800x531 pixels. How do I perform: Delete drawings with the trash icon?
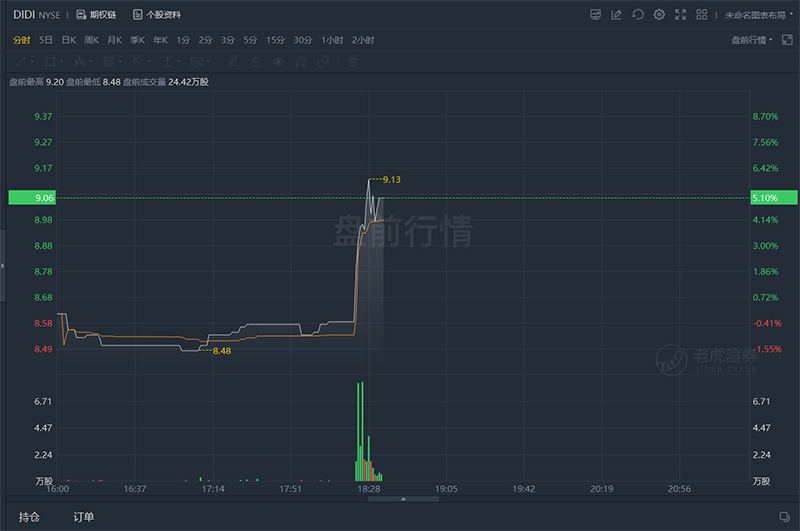pos(353,62)
